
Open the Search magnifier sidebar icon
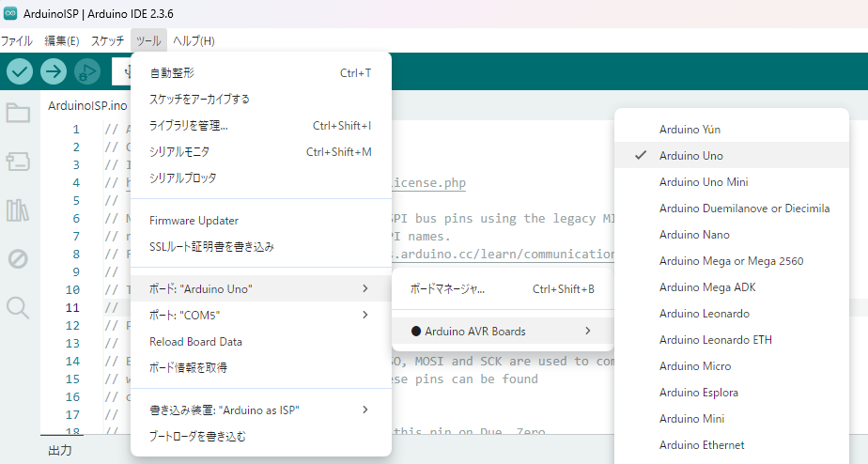pyautogui.click(x=18, y=307)
